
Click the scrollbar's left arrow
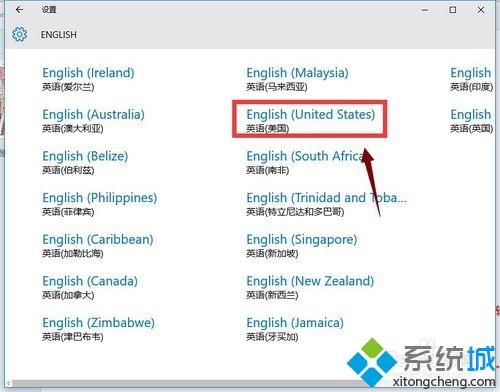pos(9,384)
